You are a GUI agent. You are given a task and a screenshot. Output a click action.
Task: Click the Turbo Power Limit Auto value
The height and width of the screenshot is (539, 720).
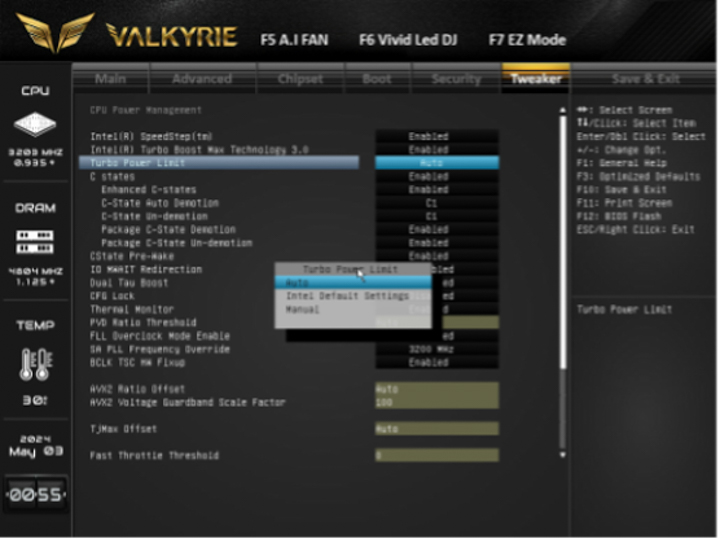[437, 163]
